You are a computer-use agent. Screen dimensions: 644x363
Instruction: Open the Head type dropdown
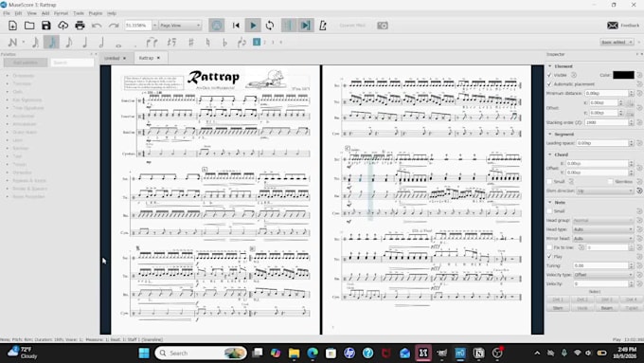coord(603,229)
